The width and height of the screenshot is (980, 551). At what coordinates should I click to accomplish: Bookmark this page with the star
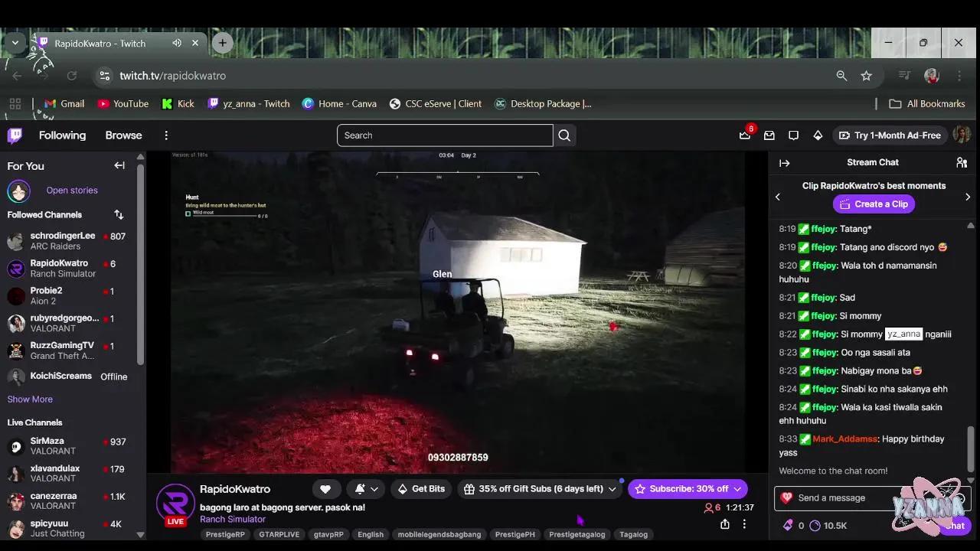pyautogui.click(x=866, y=76)
